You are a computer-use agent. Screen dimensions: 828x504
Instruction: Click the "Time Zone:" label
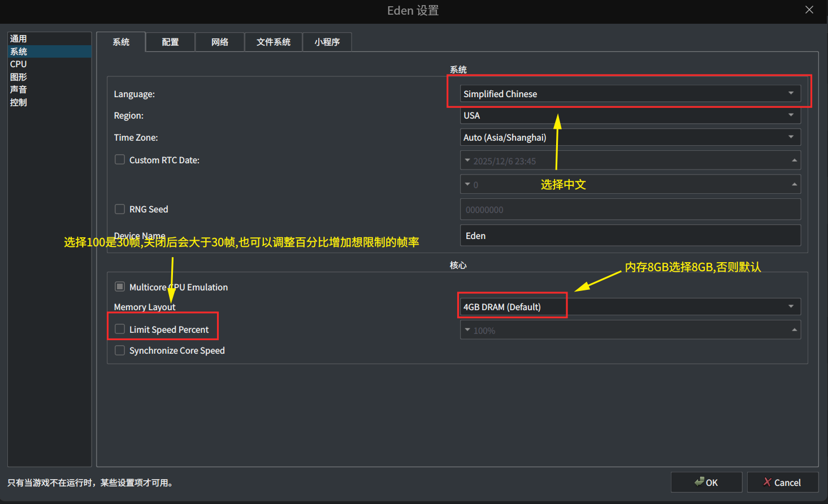136,137
